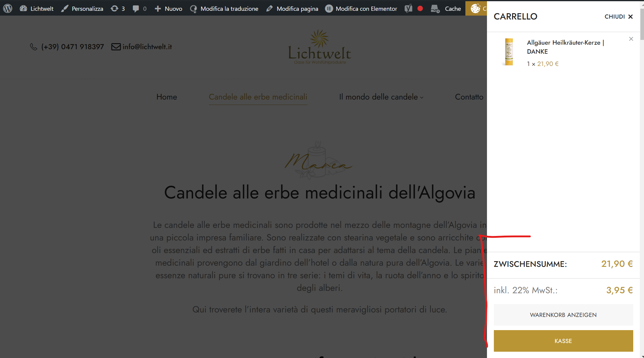The image size is (644, 358).
Task: Click the red recording dot indicator
Action: [x=420, y=8]
